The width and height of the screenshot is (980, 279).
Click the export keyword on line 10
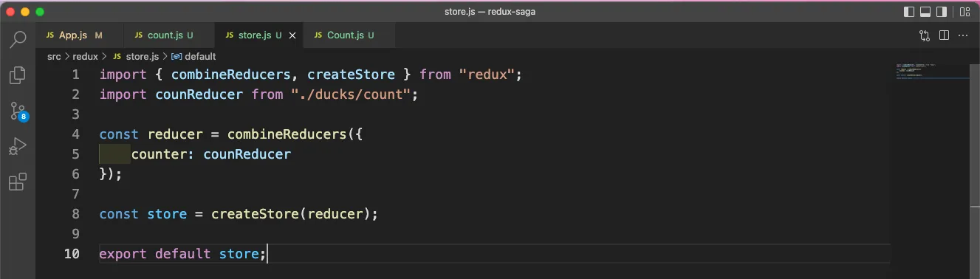tap(123, 254)
